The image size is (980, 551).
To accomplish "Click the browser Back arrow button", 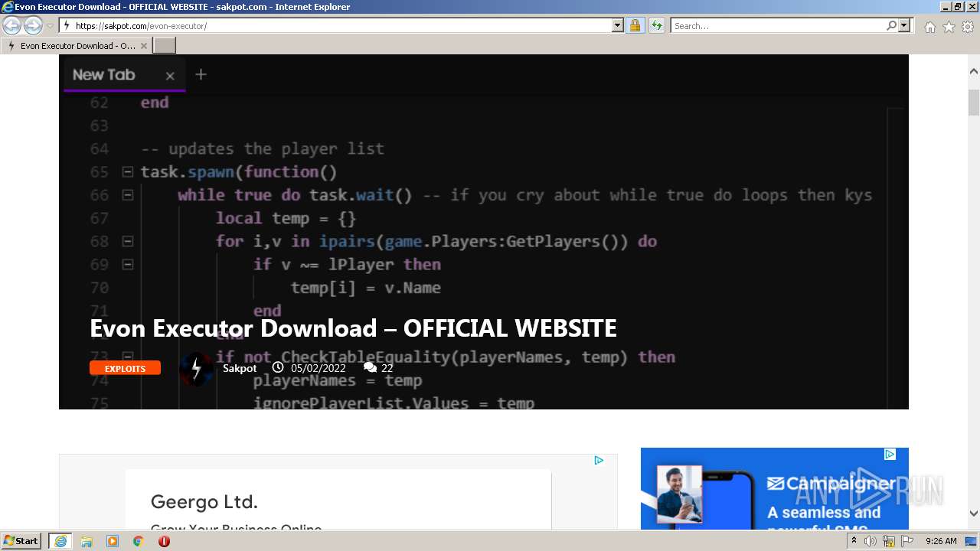I will [x=12, y=26].
